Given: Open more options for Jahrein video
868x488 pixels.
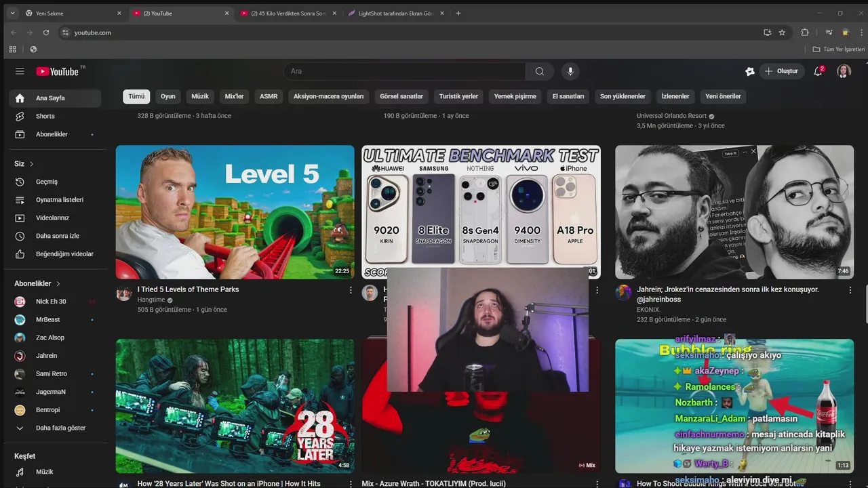Looking at the screenshot, I should (x=850, y=290).
